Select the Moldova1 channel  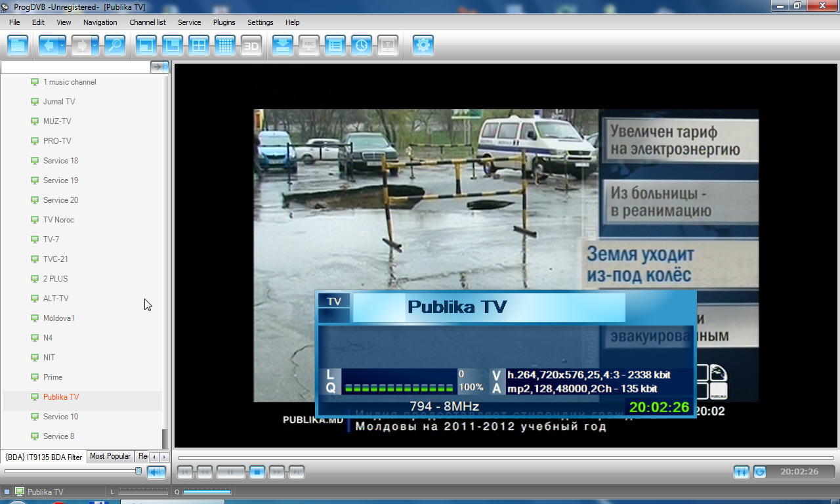coord(59,318)
